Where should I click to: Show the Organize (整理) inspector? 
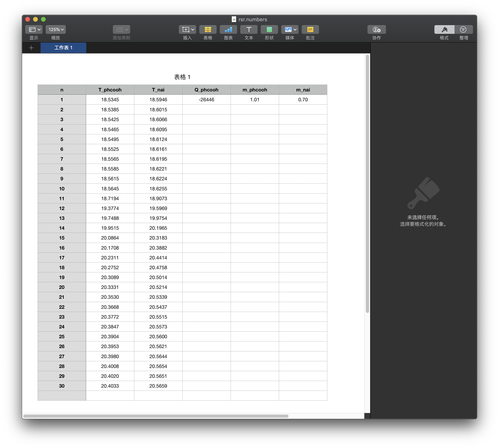[463, 29]
